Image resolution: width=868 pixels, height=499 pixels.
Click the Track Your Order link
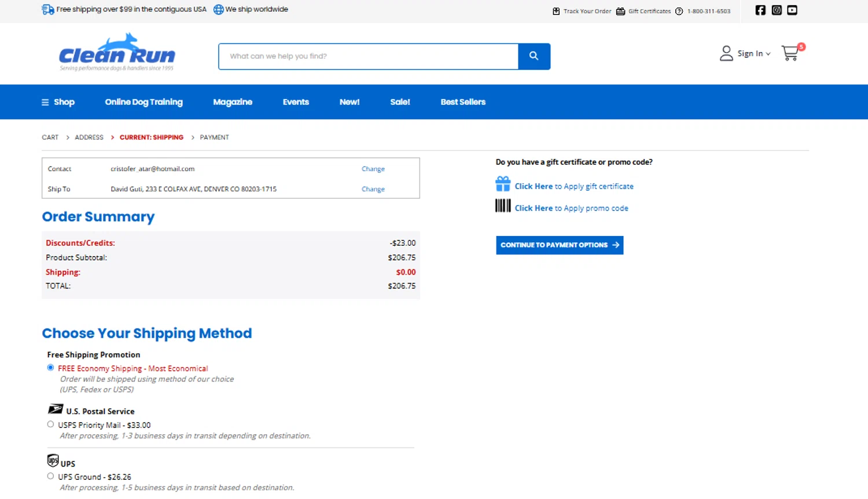point(587,11)
